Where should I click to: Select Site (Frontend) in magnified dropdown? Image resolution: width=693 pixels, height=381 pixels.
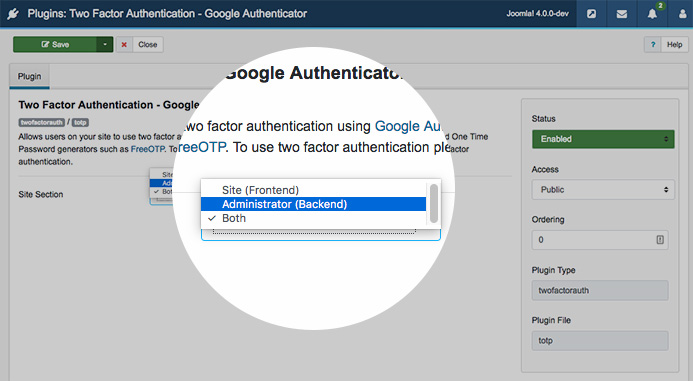click(313, 190)
